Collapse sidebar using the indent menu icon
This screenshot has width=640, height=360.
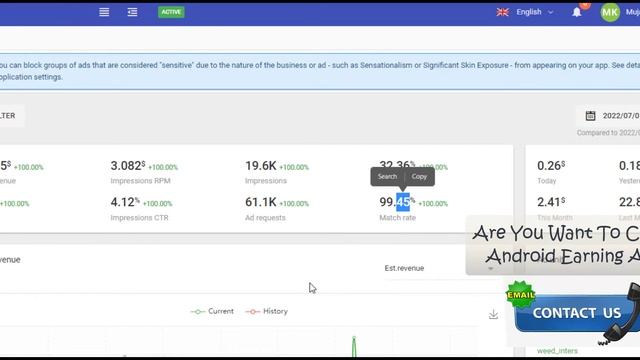point(132,12)
